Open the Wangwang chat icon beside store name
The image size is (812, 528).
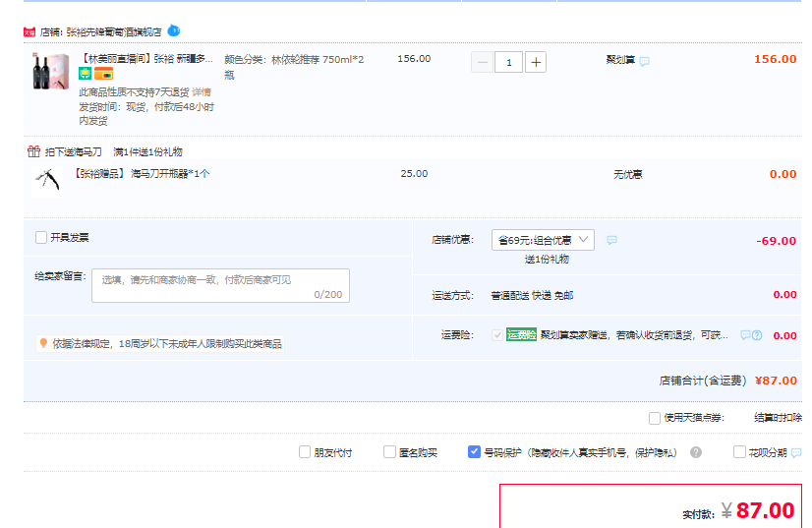tap(174, 31)
